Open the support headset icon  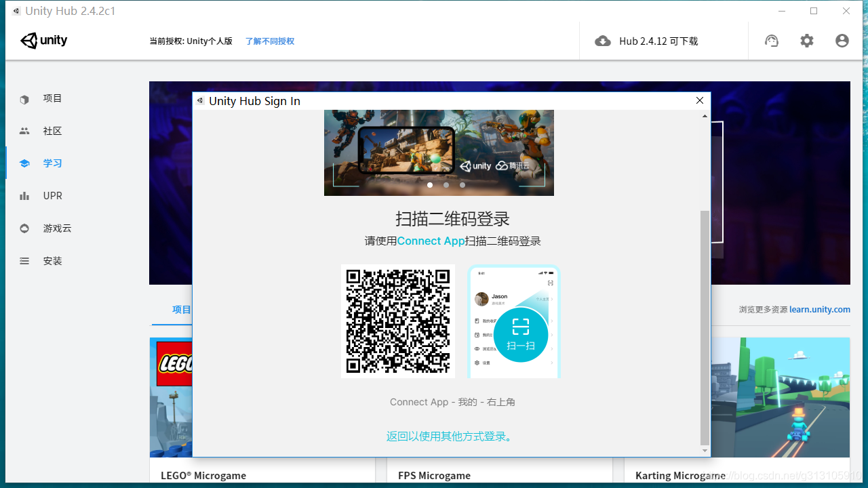point(772,41)
